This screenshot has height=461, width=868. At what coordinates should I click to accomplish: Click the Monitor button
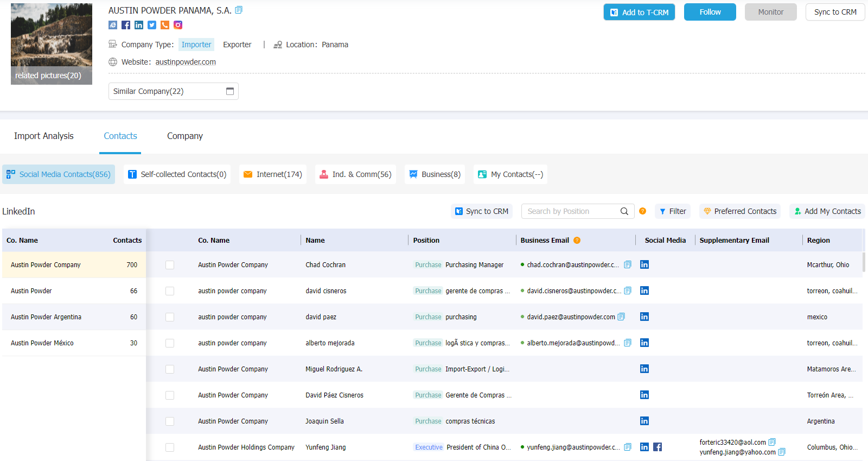[771, 12]
